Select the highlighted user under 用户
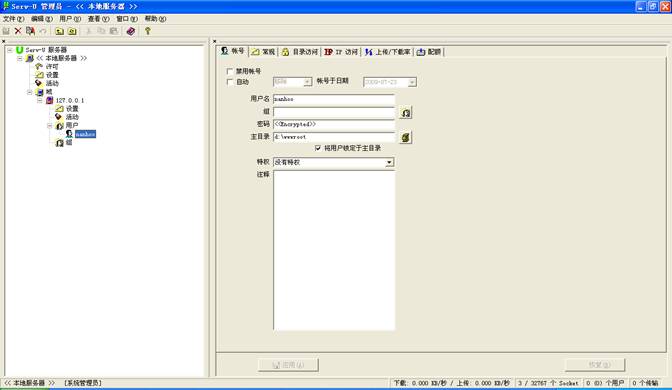The width and height of the screenshot is (672, 390). (x=85, y=134)
